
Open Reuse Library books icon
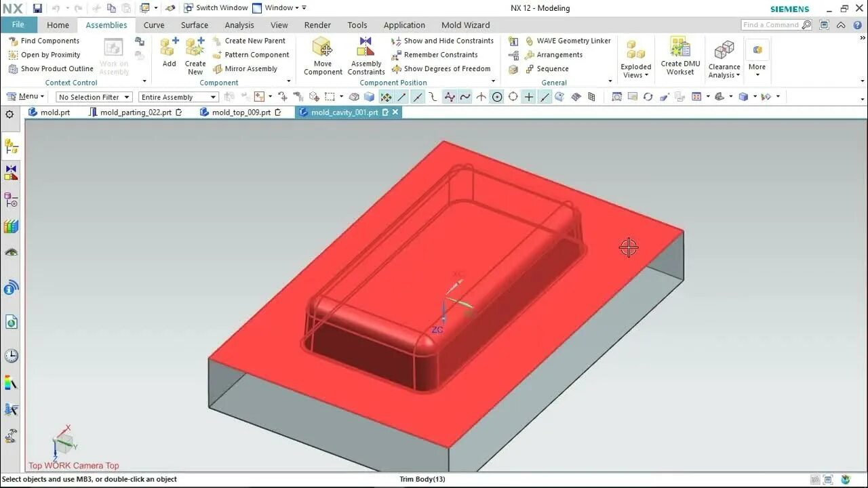(11, 226)
